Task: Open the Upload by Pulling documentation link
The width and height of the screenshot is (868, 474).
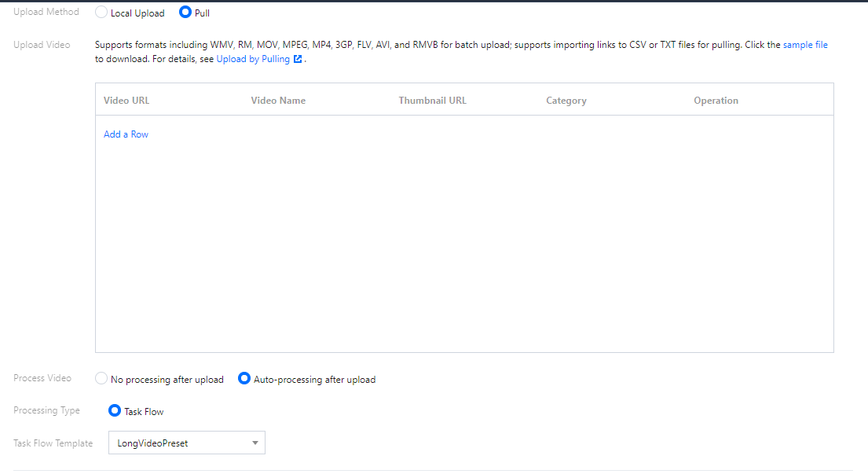Action: coord(253,59)
